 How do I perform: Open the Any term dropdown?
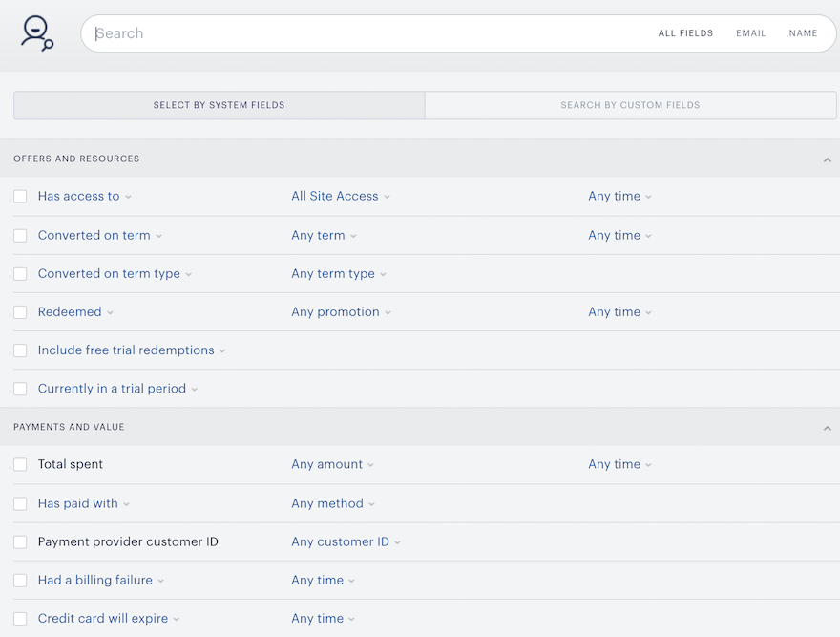(x=325, y=235)
